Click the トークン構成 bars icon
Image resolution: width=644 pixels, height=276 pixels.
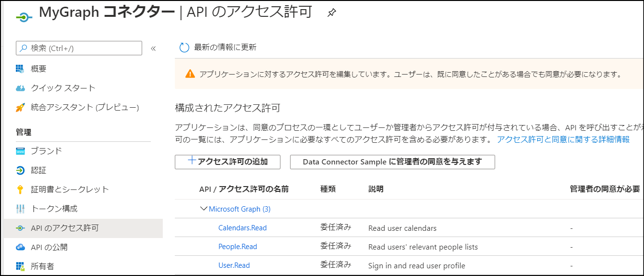pos(20,209)
